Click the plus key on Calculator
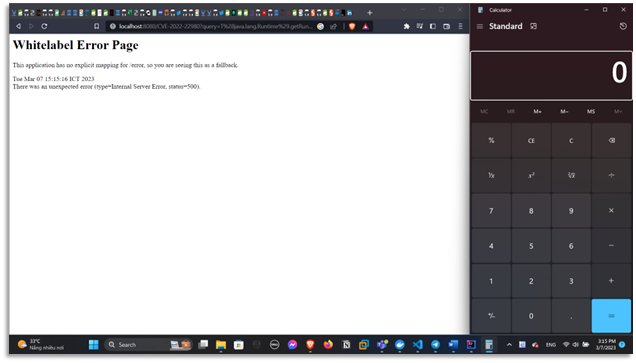 [611, 281]
